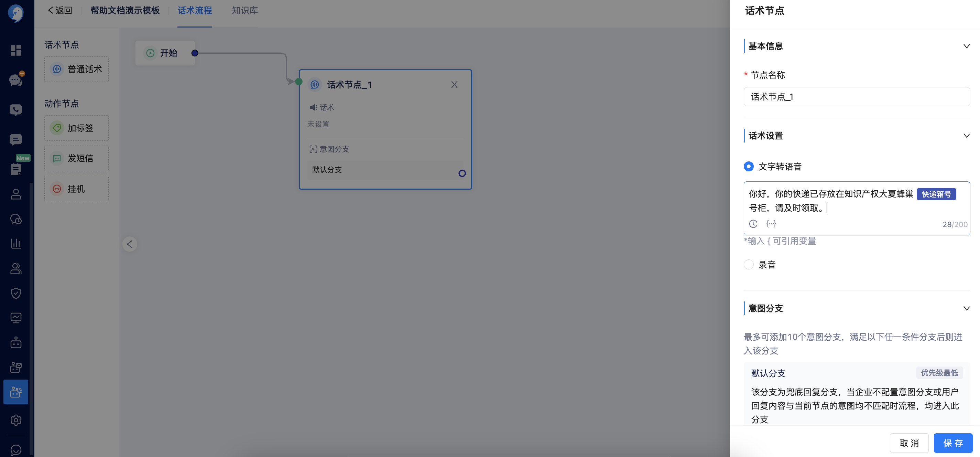
Task: Click the 默认分支 output connector circle
Action: [462, 173]
